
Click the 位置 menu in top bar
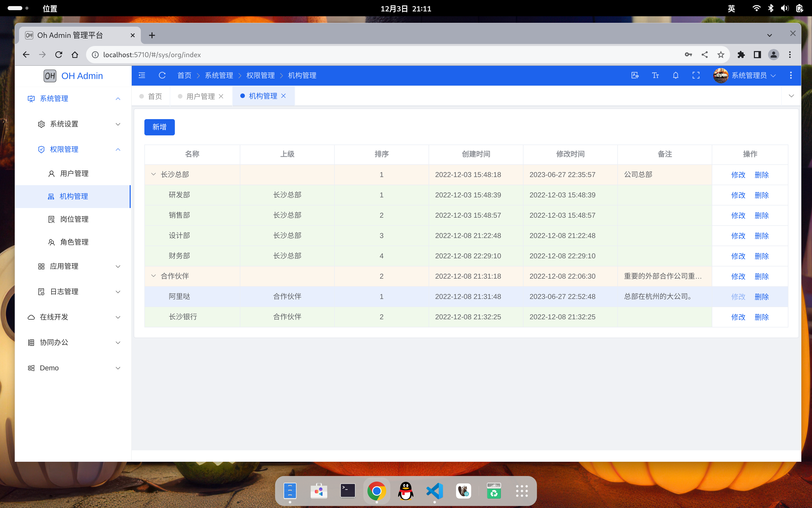click(x=50, y=8)
